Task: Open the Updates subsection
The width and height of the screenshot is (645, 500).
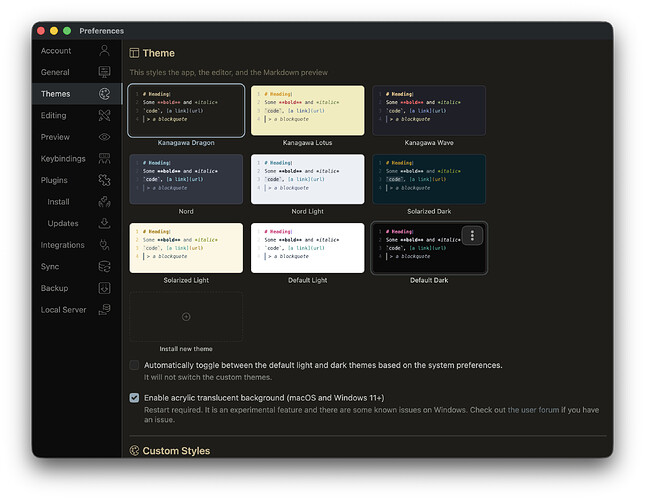Action: pos(77,223)
